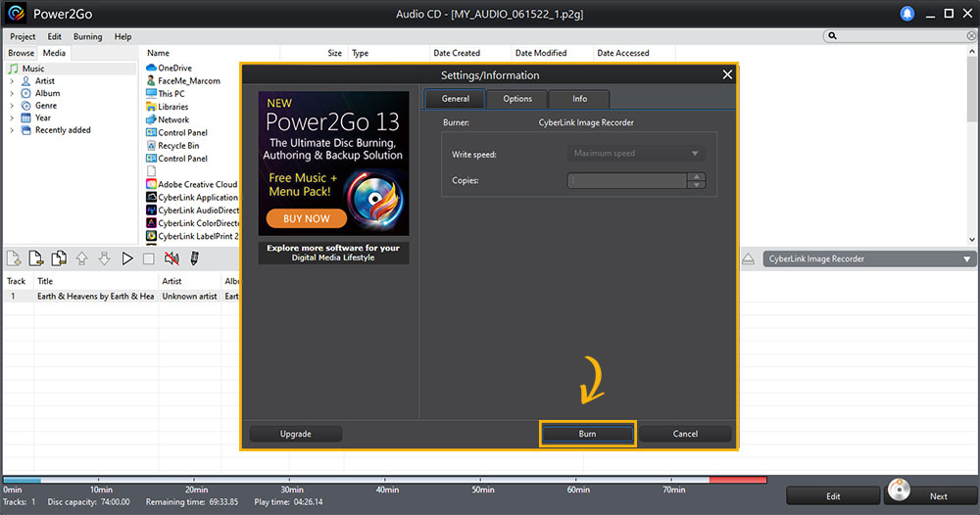Viewport: 980px width, 515px height.
Task: Open the Project menu
Action: [23, 37]
